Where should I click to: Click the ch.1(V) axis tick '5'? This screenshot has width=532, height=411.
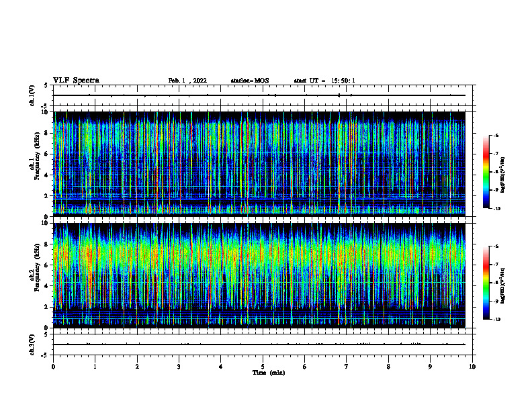tap(47, 85)
